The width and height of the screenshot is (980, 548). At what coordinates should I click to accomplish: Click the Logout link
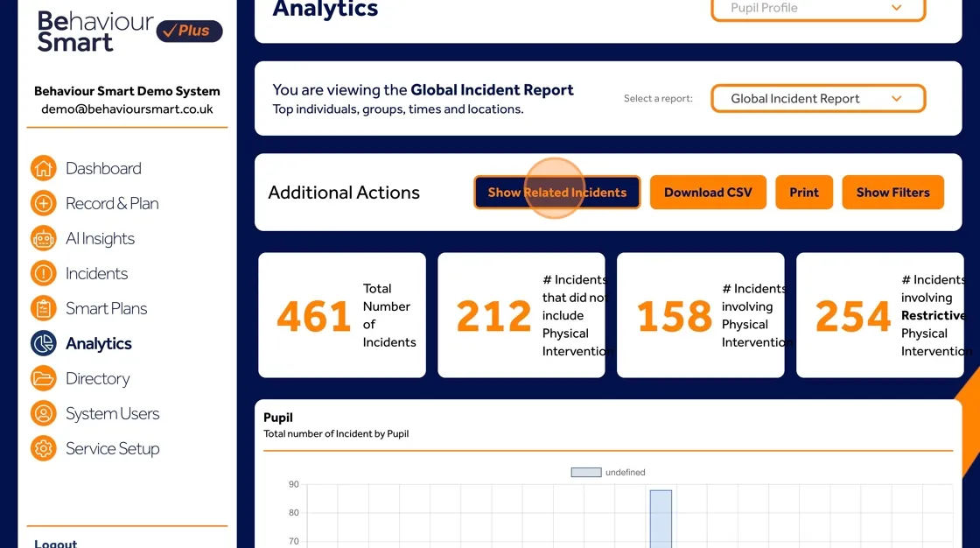point(55,543)
